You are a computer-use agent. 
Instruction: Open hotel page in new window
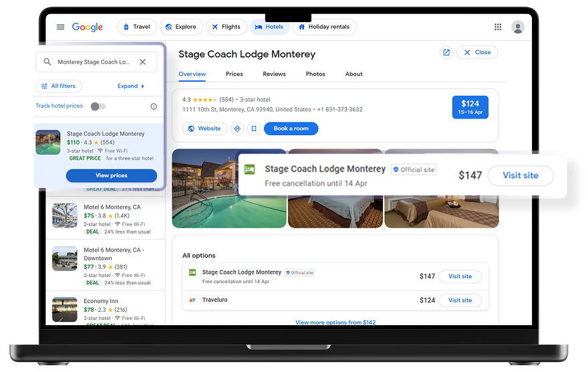click(446, 53)
